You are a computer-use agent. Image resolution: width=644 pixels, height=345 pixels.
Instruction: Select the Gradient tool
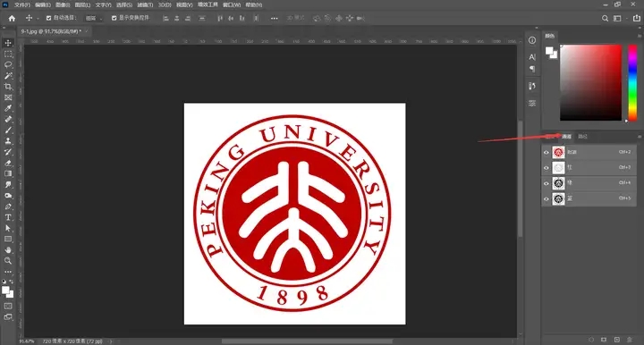[8, 173]
